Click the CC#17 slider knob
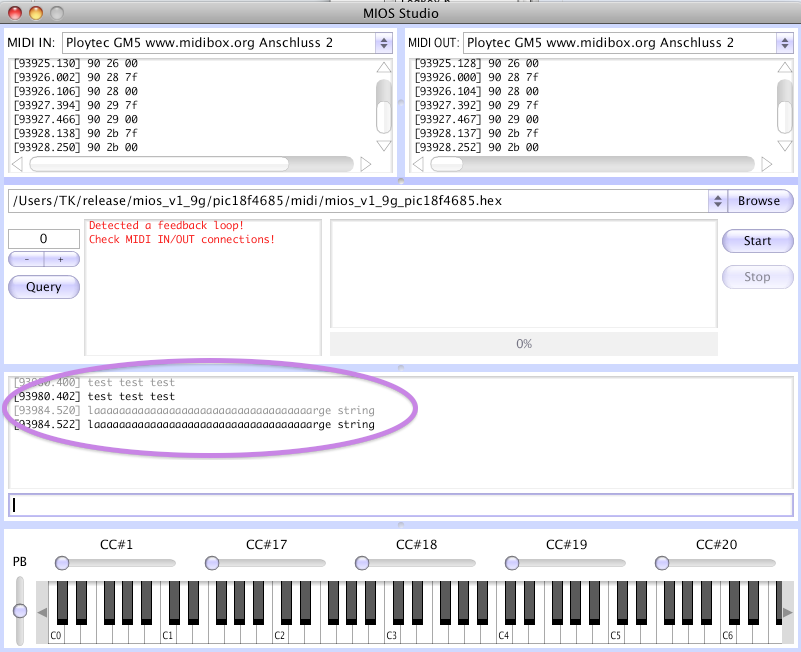This screenshot has width=801, height=652. coord(212,563)
